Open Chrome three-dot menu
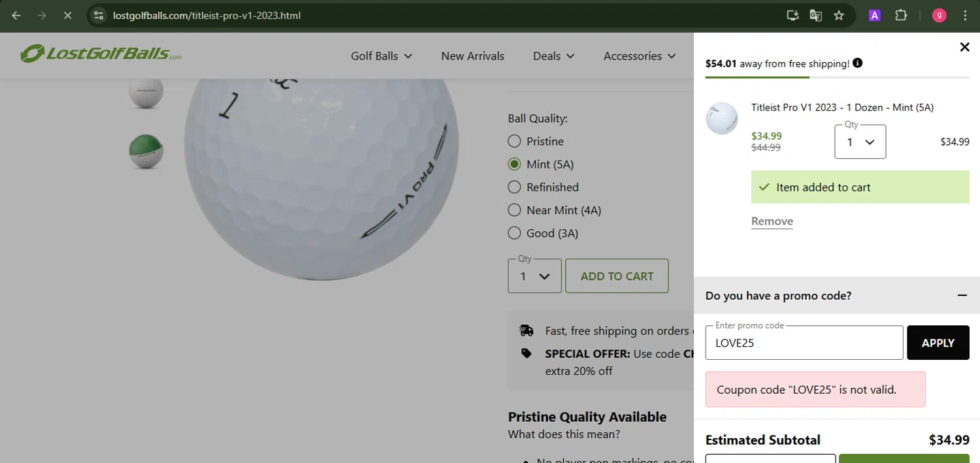The width and height of the screenshot is (980, 463). pyautogui.click(x=965, y=15)
